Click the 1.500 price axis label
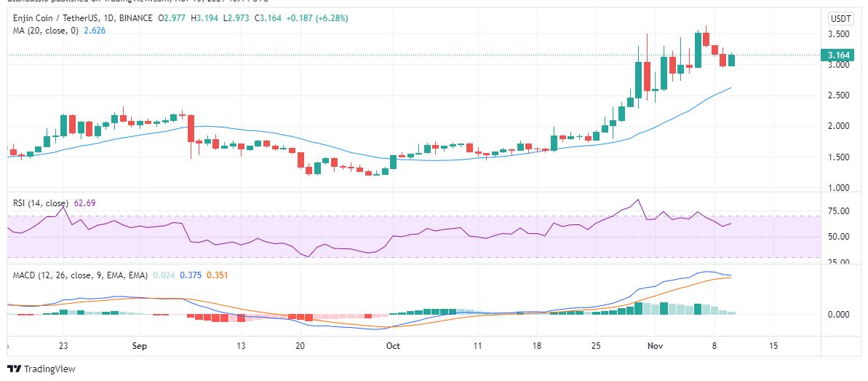This screenshot has height=381, width=868. coord(838,157)
